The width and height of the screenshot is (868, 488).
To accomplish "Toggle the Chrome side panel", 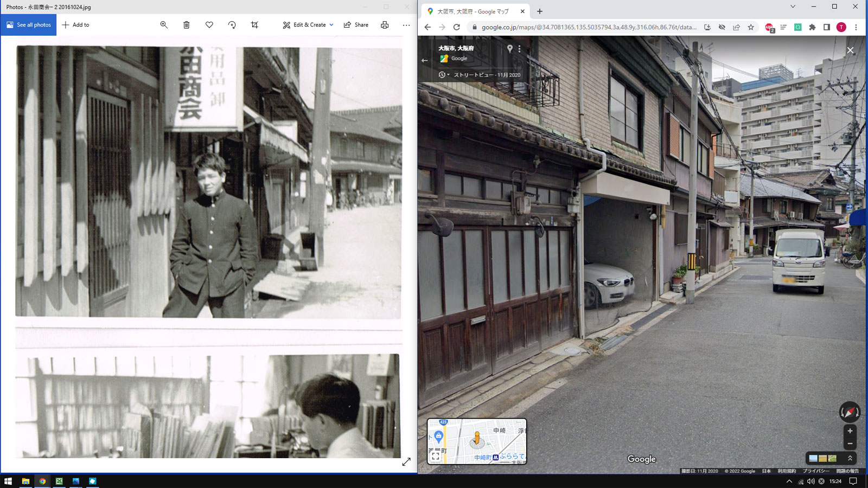I will [x=827, y=27].
